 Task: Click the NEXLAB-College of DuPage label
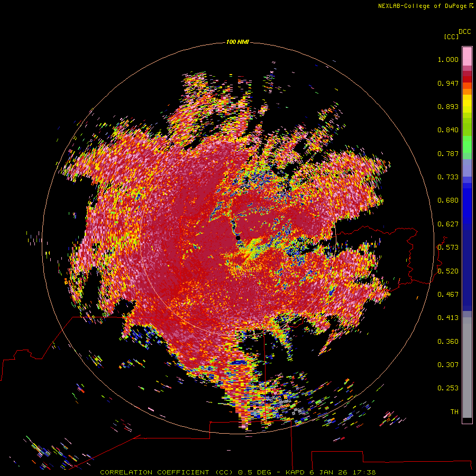point(425,6)
